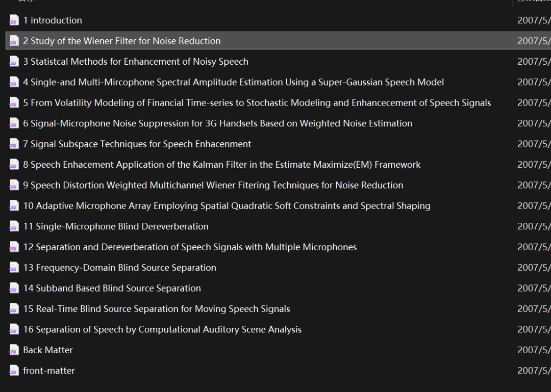The width and height of the screenshot is (551, 392).
Task: Select '2 Study of the Wiener Filter for Noise Reduction'
Action: point(122,41)
